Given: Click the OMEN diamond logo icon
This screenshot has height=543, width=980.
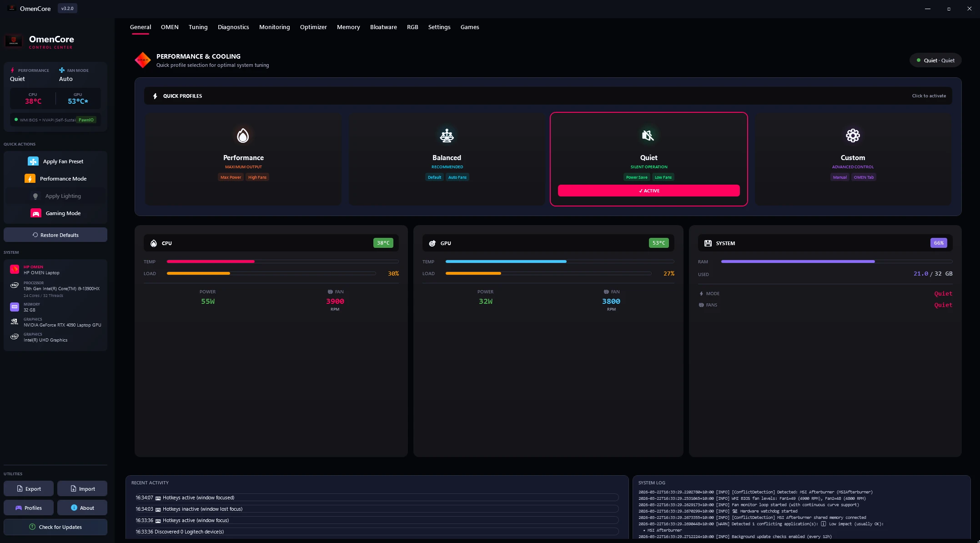Looking at the screenshot, I should [x=143, y=60].
